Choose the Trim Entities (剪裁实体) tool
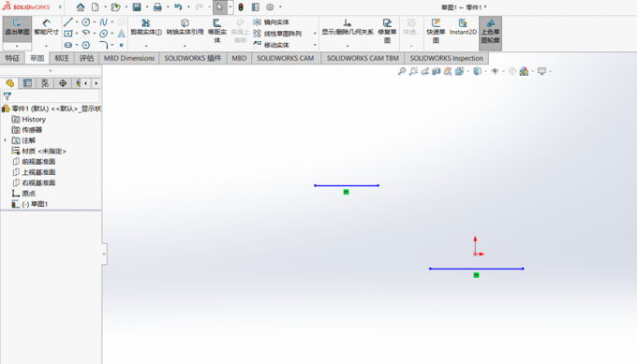The height and width of the screenshot is (364, 637). tap(146, 27)
